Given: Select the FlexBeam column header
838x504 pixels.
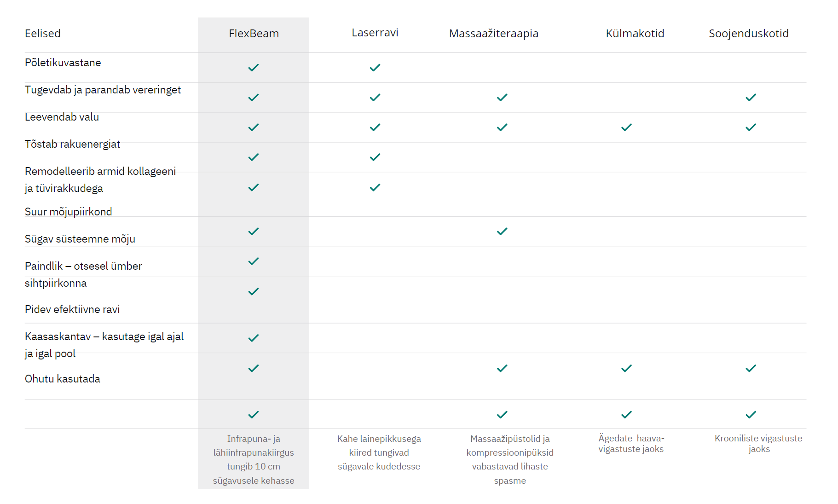Looking at the screenshot, I should click(x=254, y=34).
